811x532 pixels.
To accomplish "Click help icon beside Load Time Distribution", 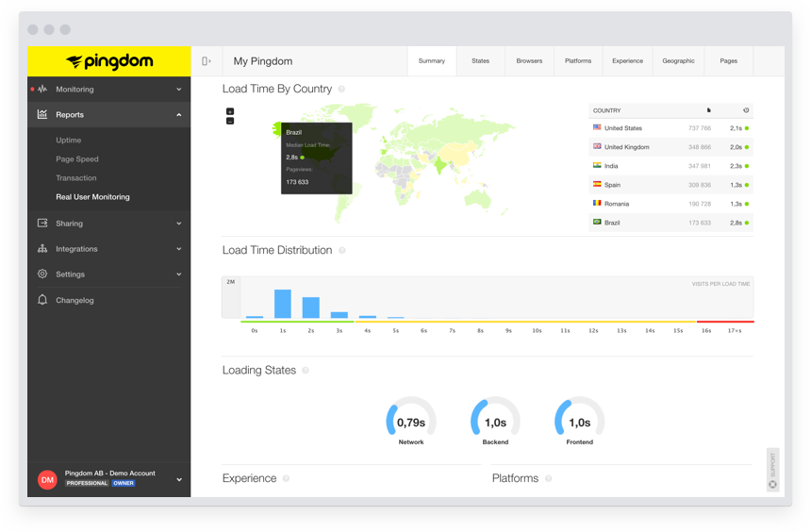I will tap(342, 251).
